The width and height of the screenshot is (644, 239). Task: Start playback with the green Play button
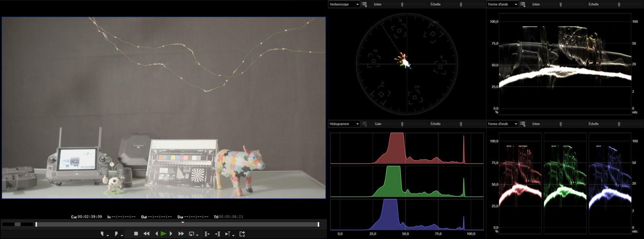163,234
